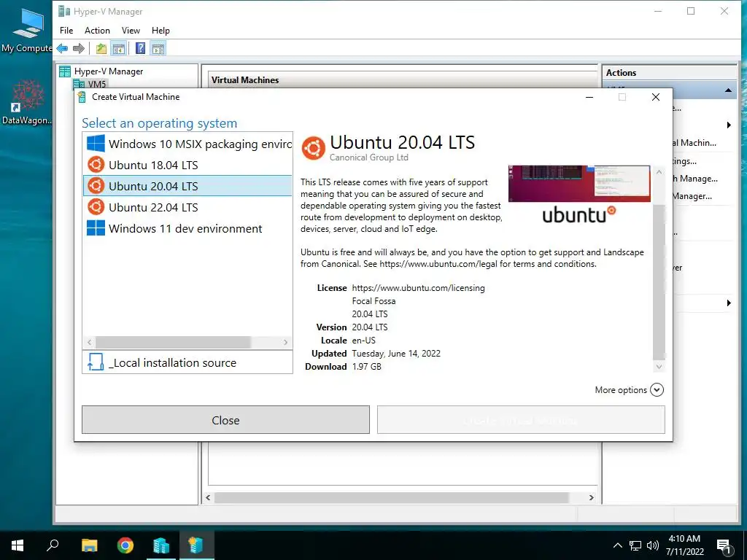Select Ubuntu 22.04 LTS from the list
747x560 pixels.
[187, 207]
